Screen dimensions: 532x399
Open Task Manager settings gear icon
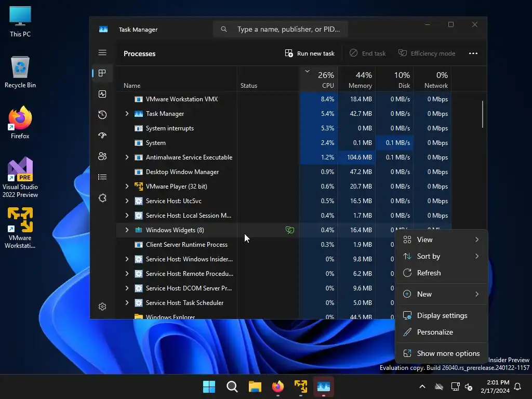point(102,307)
